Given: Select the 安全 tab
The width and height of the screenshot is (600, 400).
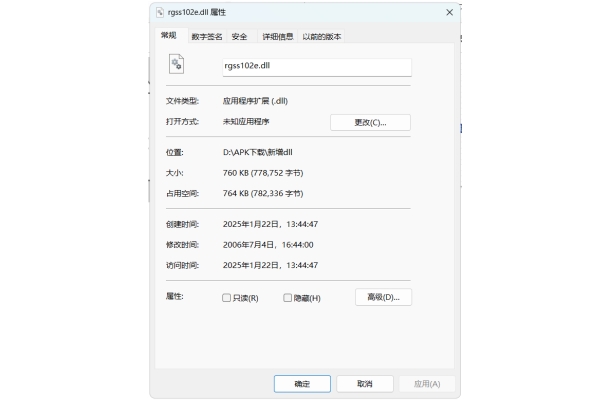Looking at the screenshot, I should click(240, 36).
